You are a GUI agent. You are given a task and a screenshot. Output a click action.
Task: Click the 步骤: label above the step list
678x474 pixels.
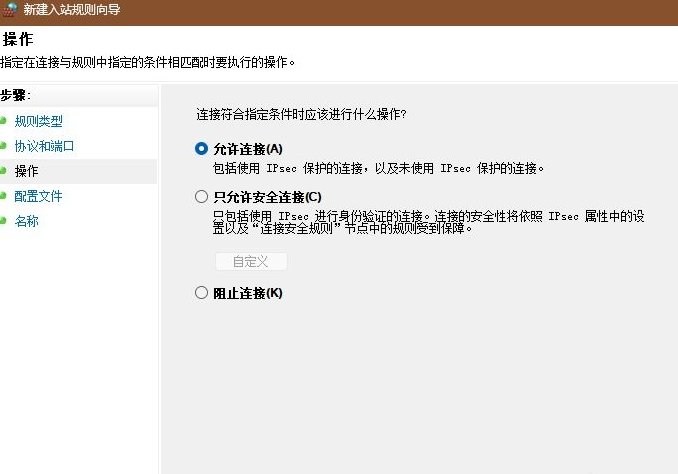click(16, 95)
